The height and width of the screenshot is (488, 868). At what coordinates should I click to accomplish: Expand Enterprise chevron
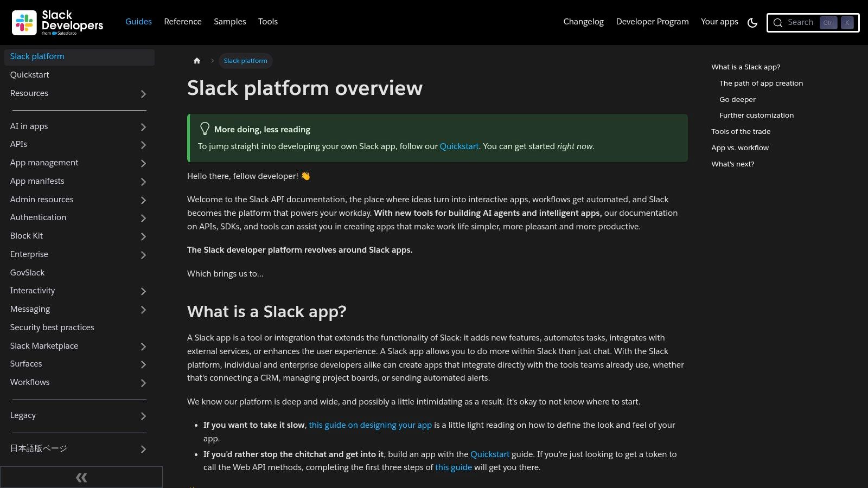click(143, 255)
